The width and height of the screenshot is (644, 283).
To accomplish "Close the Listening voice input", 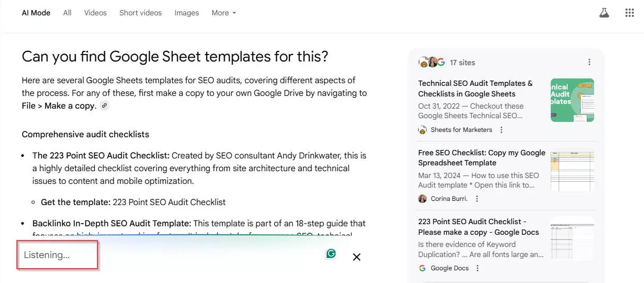I will (x=357, y=257).
